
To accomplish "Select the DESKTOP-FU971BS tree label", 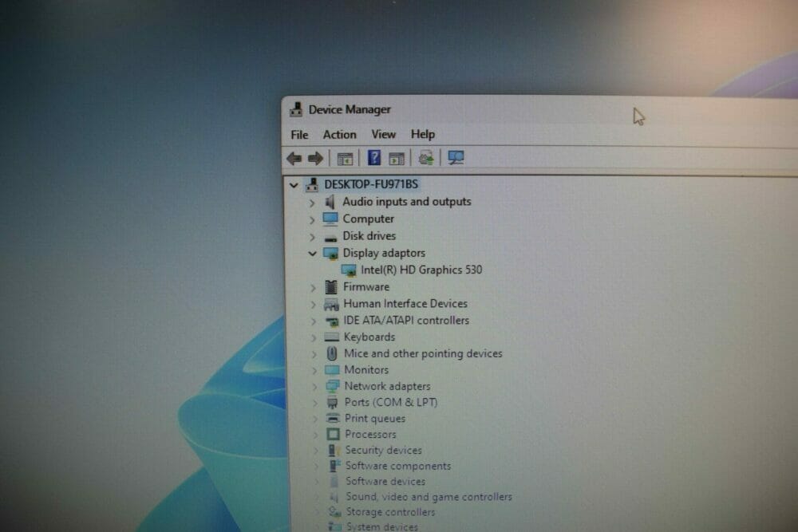I will point(371,184).
